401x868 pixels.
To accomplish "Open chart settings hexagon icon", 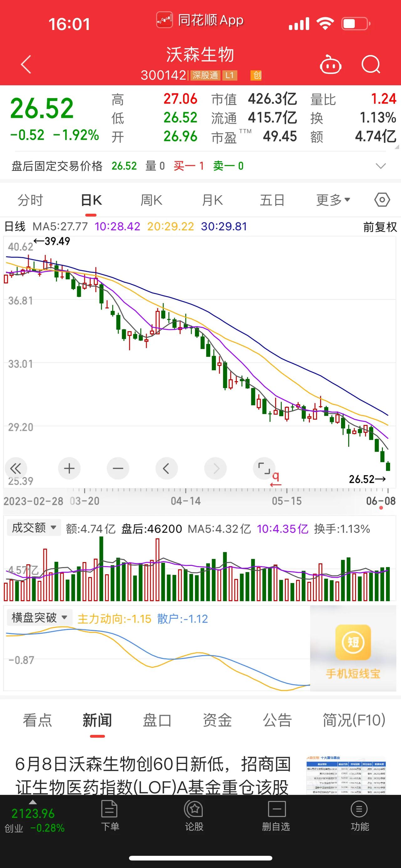I will 382,200.
